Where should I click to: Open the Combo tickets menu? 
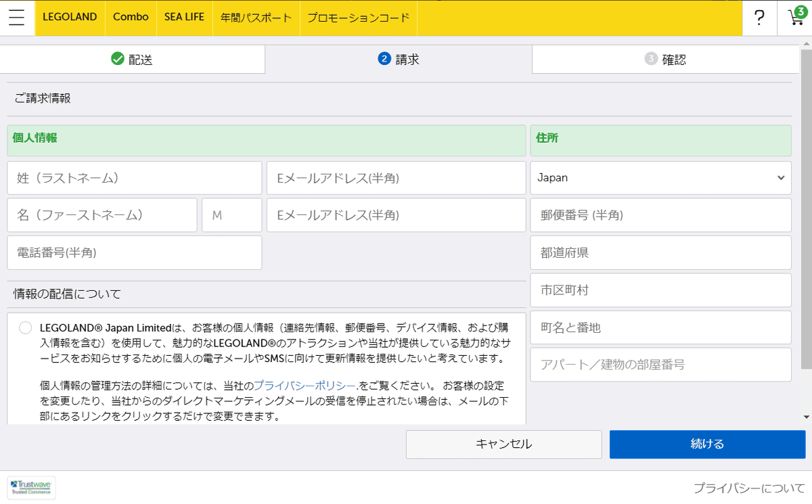tap(131, 18)
